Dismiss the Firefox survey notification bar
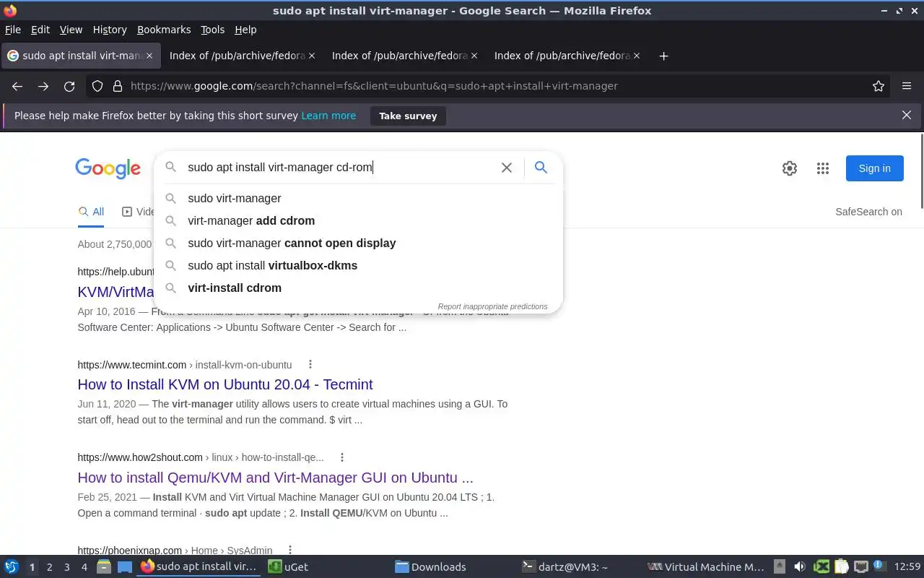 pos(907,116)
